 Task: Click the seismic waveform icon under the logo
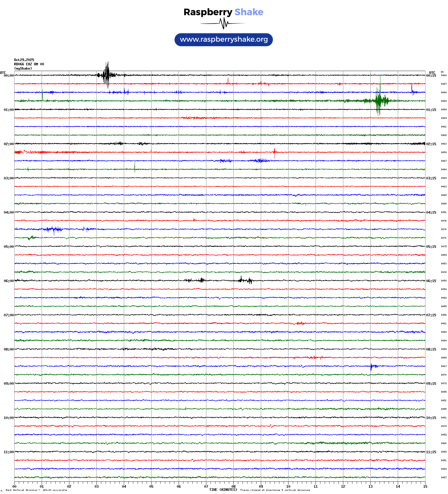click(223, 23)
